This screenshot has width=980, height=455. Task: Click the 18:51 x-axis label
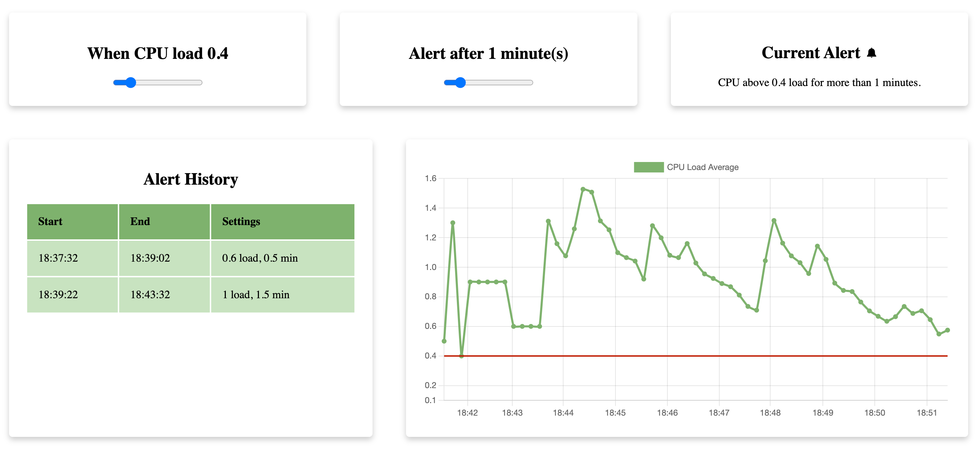[x=927, y=413]
